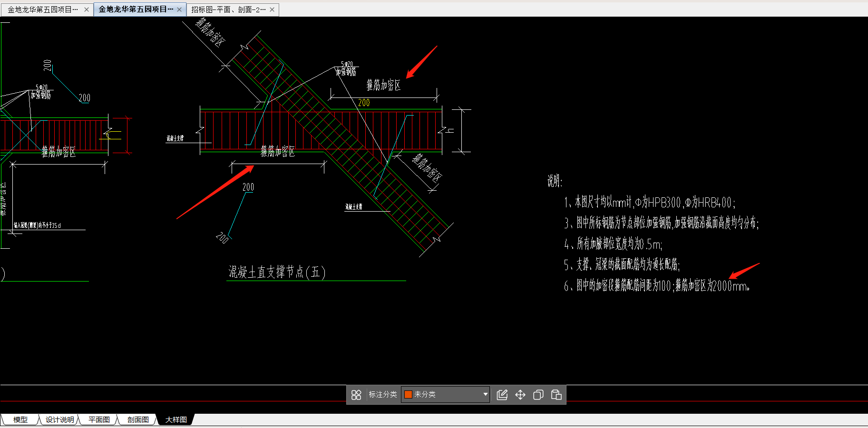The width and height of the screenshot is (868, 428).
Task: Open the 未分类 annotation category dropdown
Action: (x=446, y=394)
